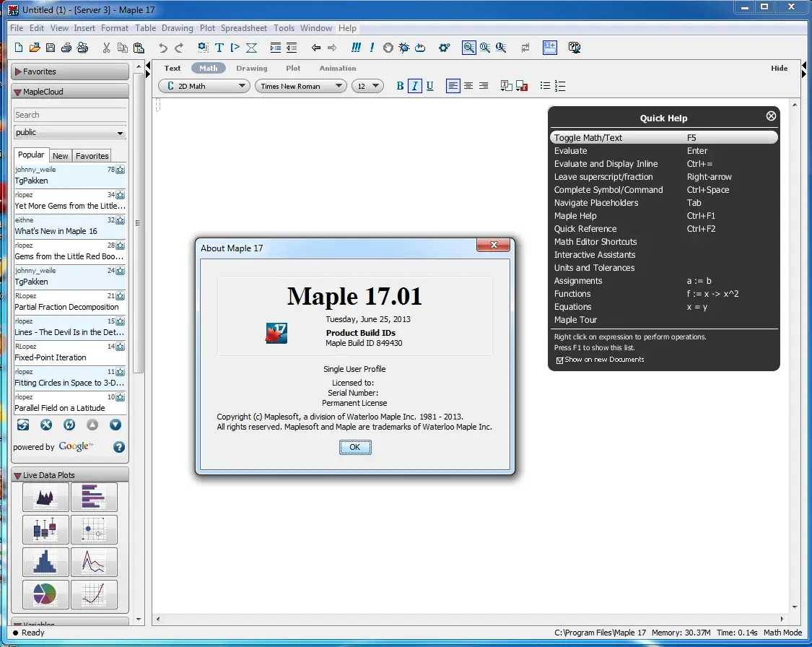Viewport: 812px width, 647px height.
Task: Toggle Underline formatting
Action: [430, 85]
